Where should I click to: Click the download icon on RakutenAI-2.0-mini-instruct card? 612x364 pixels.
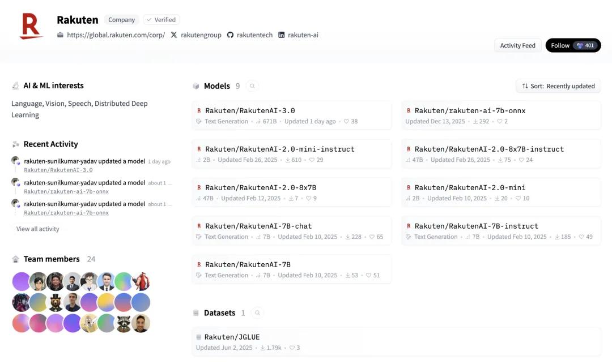click(x=288, y=160)
